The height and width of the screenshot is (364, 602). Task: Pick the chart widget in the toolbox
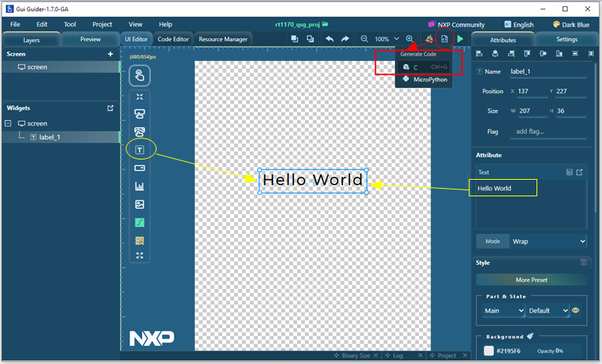[139, 187]
